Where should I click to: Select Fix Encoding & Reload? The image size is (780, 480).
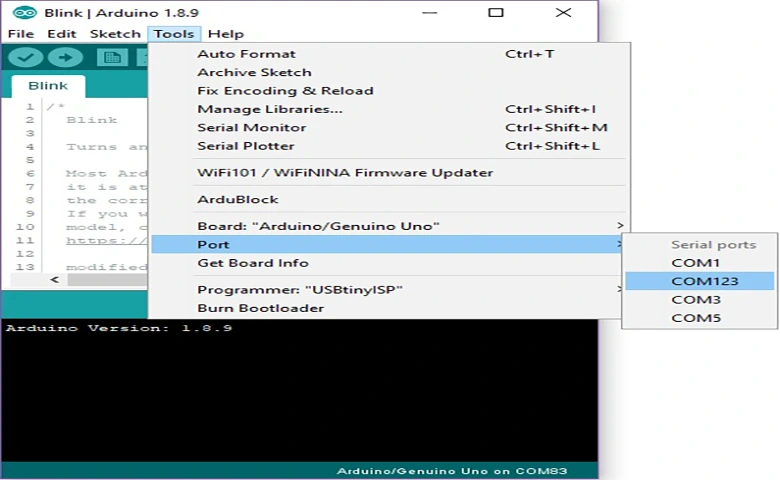(388, 91)
